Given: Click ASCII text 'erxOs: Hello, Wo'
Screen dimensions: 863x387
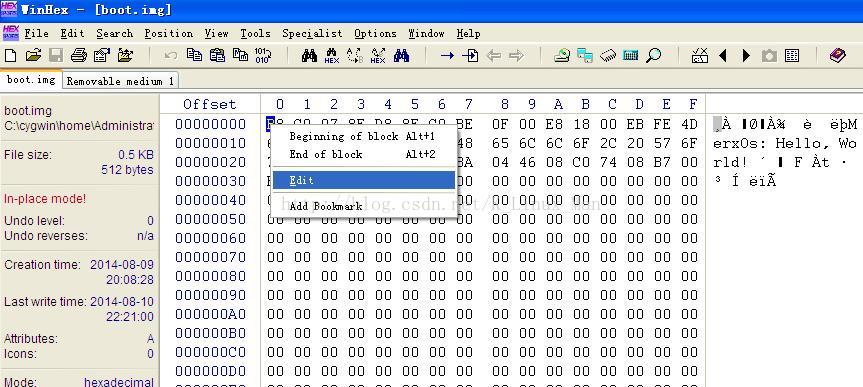Looking at the screenshot, I should (x=785, y=144).
